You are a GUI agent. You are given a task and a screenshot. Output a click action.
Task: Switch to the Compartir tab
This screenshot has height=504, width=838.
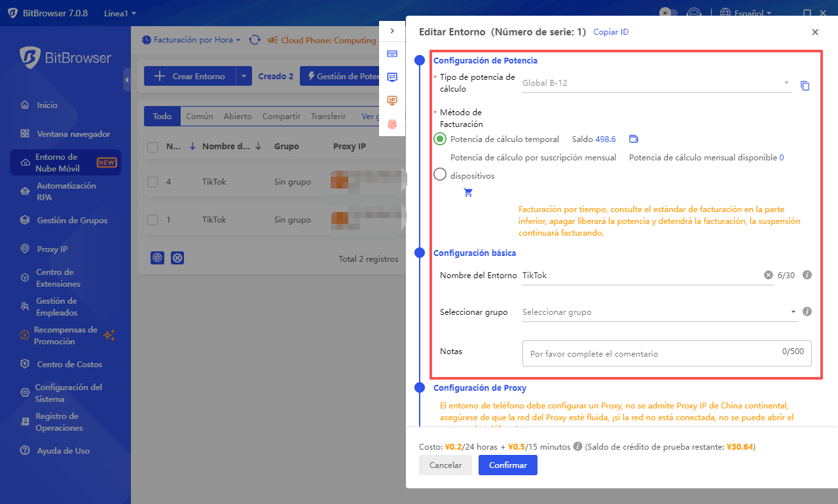click(282, 117)
